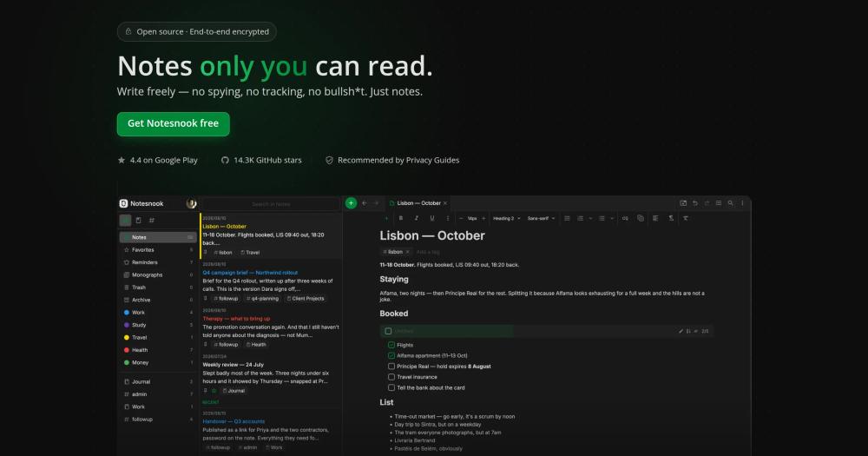Switch to the notebooks sidebar tab icon
The width and height of the screenshot is (868, 456).
[x=138, y=221]
